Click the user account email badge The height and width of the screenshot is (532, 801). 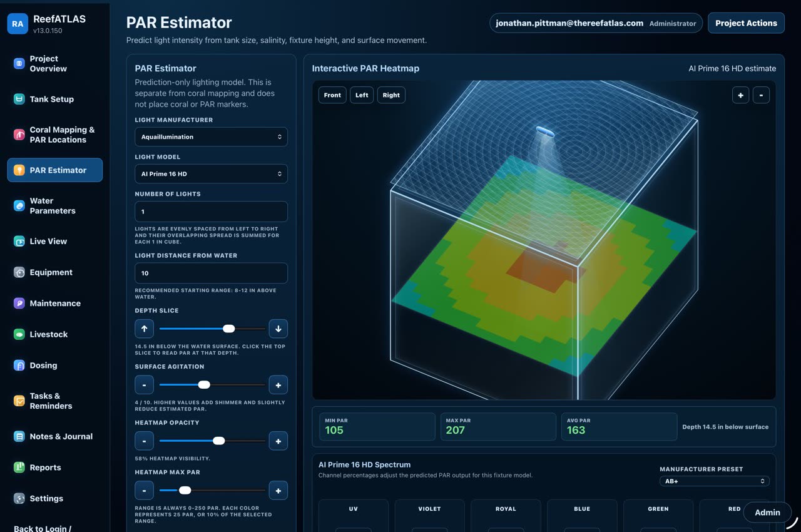click(596, 23)
